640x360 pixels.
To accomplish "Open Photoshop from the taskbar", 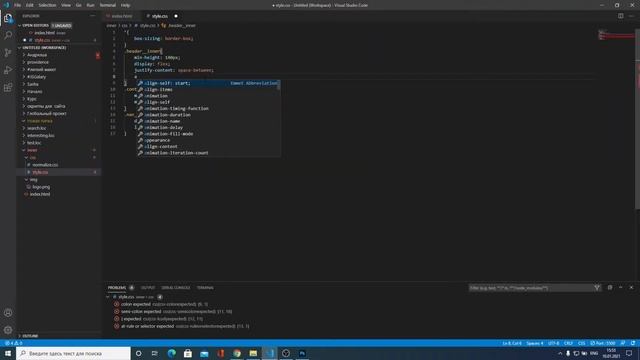I will pyautogui.click(x=302, y=353).
